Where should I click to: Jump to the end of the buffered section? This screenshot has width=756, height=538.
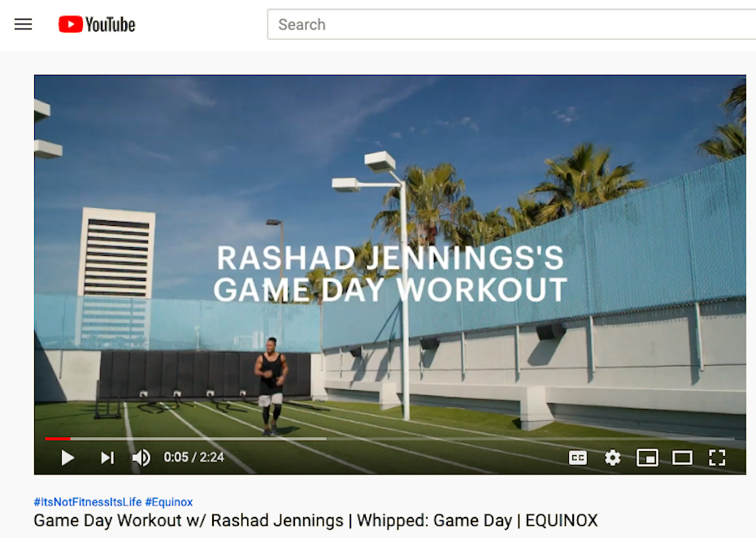[x=324, y=439]
